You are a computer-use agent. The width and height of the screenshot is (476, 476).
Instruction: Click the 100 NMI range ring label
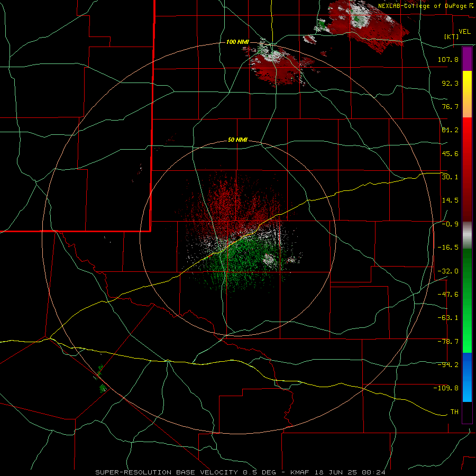click(x=237, y=42)
